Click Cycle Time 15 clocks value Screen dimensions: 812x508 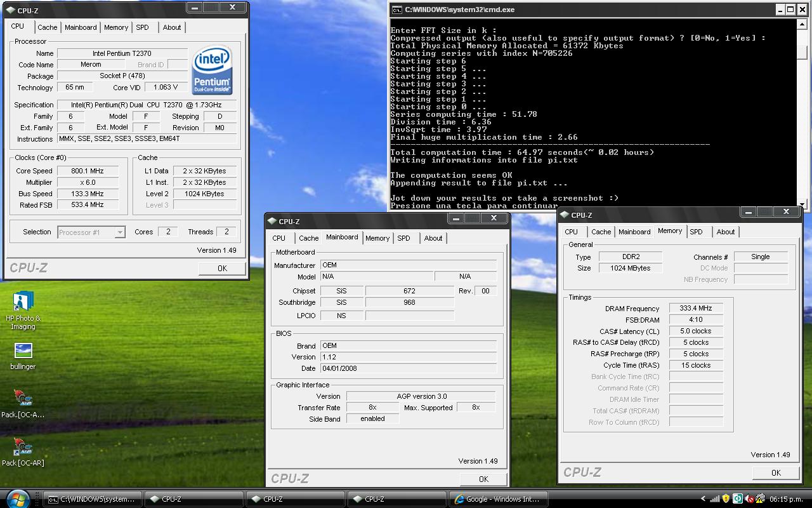pos(696,366)
